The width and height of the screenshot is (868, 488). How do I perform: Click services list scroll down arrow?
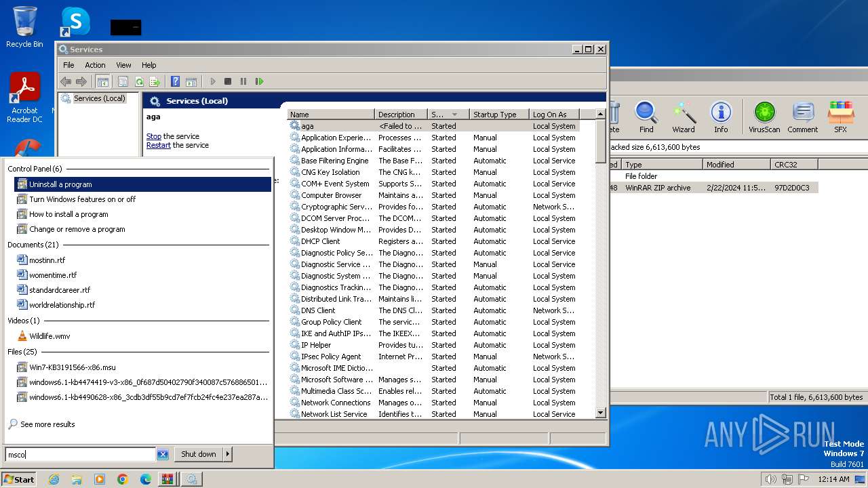point(600,412)
